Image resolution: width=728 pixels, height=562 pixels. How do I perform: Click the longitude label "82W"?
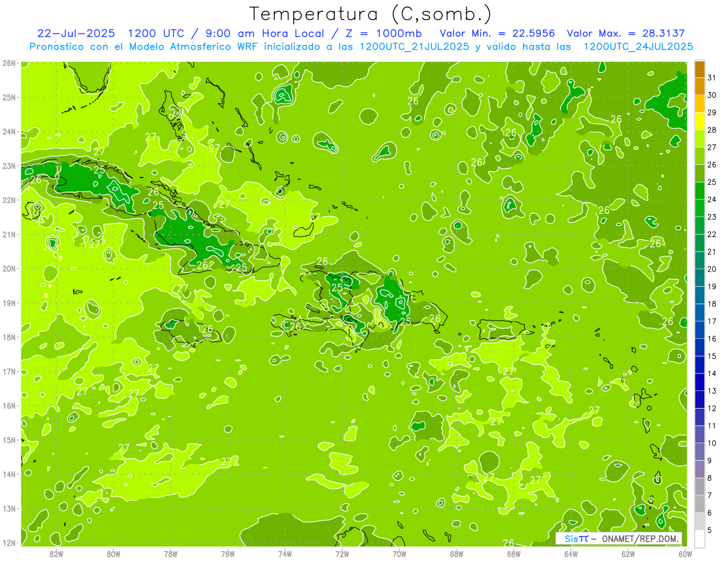(x=56, y=554)
